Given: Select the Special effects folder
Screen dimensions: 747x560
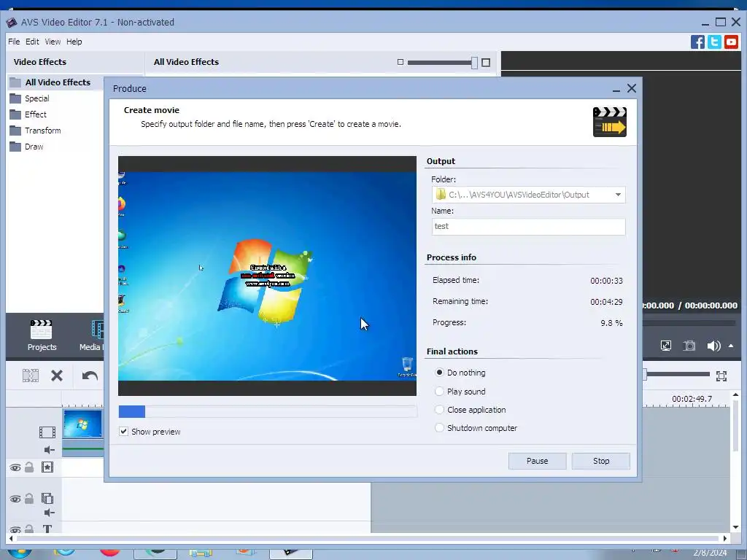Looking at the screenshot, I should click(x=36, y=98).
